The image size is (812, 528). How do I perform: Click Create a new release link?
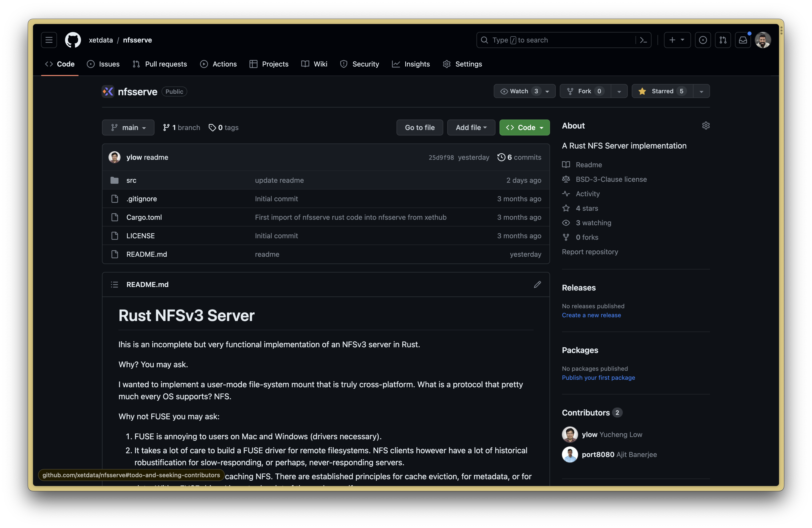[x=591, y=315]
